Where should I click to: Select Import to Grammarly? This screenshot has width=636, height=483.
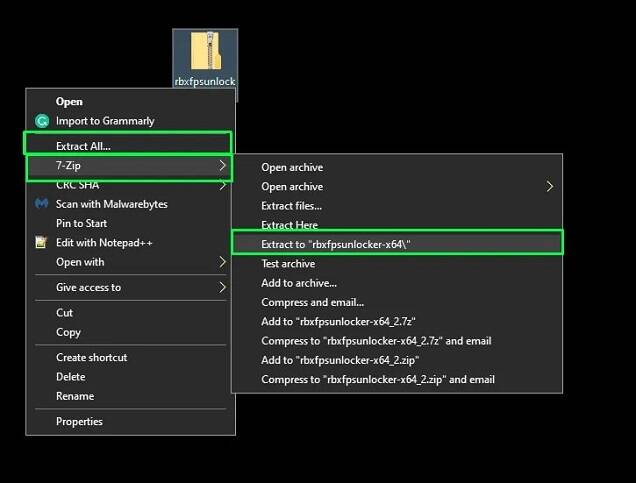point(130,121)
